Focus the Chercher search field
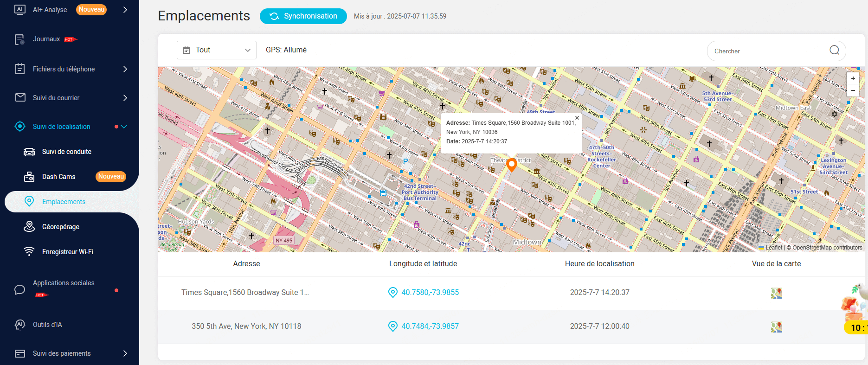 (x=777, y=51)
